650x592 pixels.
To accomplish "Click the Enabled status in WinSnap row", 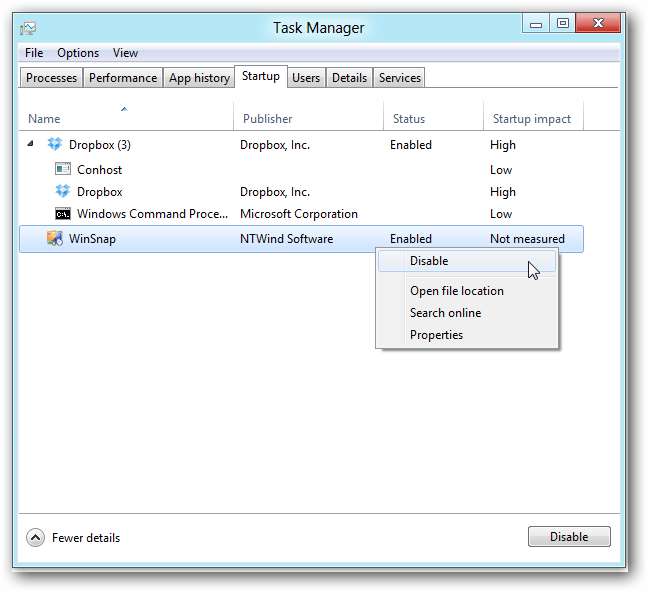I will click(x=411, y=239).
